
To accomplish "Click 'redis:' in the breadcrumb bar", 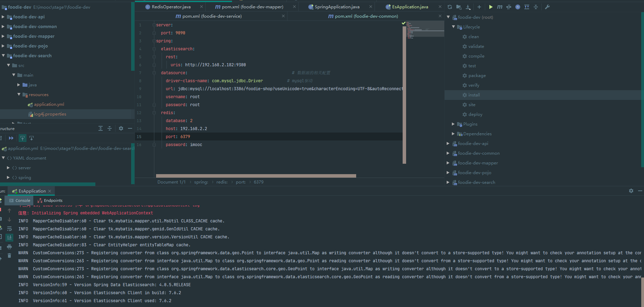I will (222, 182).
